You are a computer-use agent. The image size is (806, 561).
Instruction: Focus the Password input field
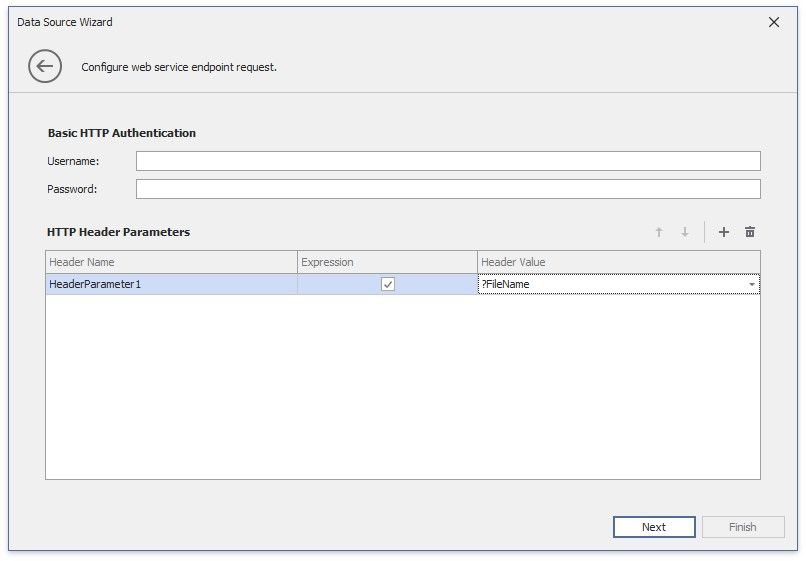[x=448, y=189]
